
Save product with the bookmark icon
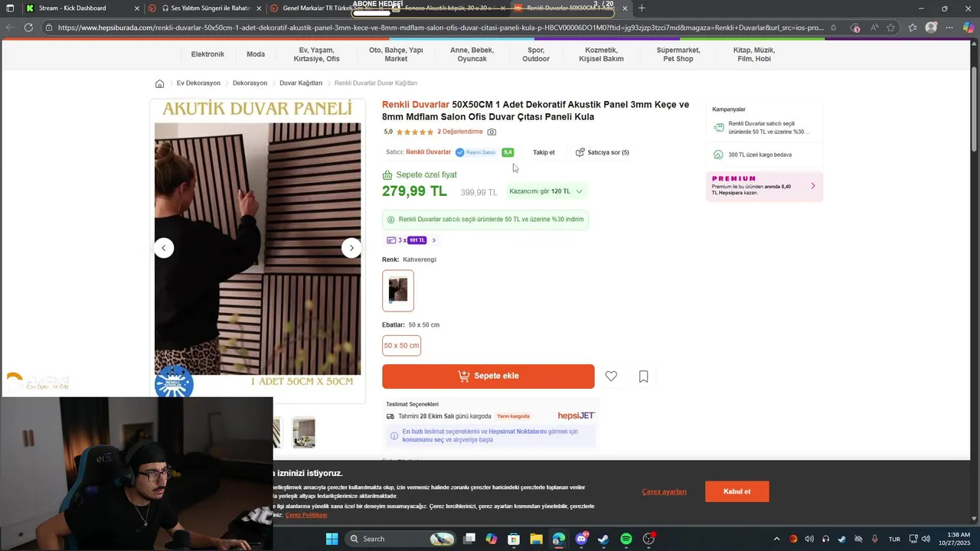click(x=643, y=376)
